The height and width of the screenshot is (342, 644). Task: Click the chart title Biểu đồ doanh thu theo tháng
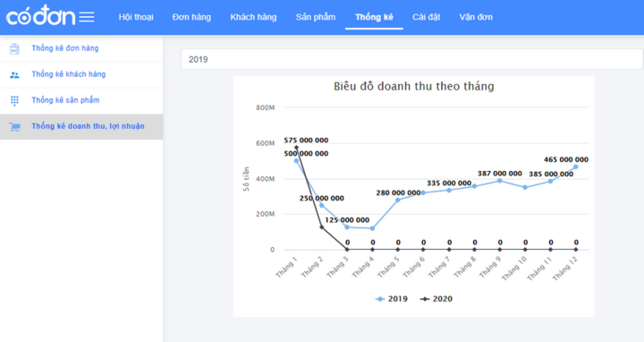(x=413, y=86)
